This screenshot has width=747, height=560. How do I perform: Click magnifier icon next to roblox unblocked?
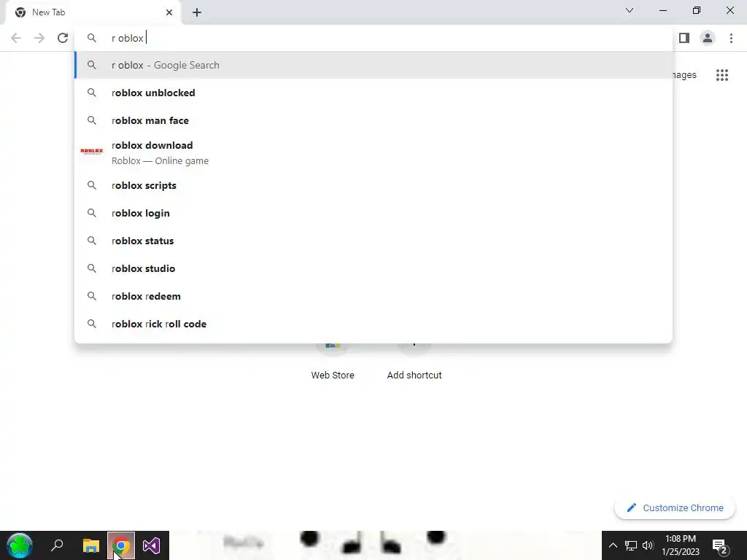pos(91,93)
